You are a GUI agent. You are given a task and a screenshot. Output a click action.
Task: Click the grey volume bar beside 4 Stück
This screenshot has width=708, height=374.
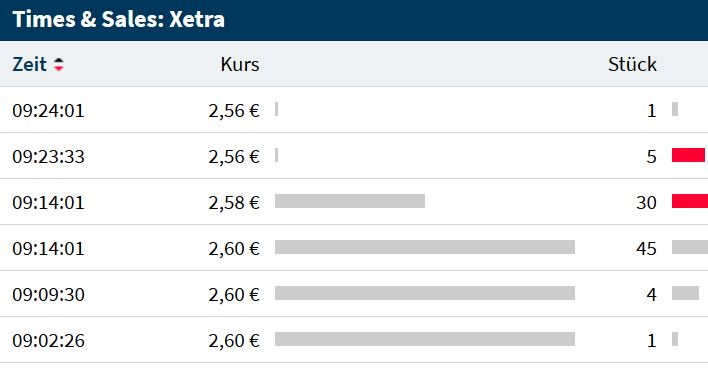pyautogui.click(x=685, y=293)
